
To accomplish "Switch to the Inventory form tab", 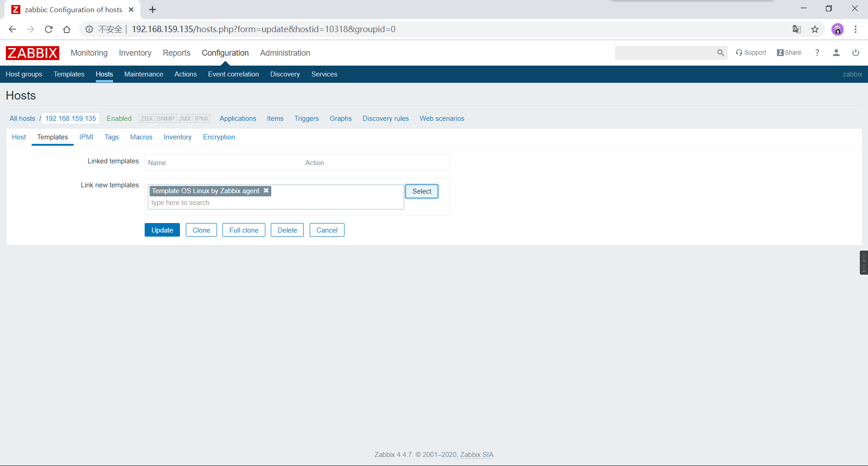I will 178,137.
